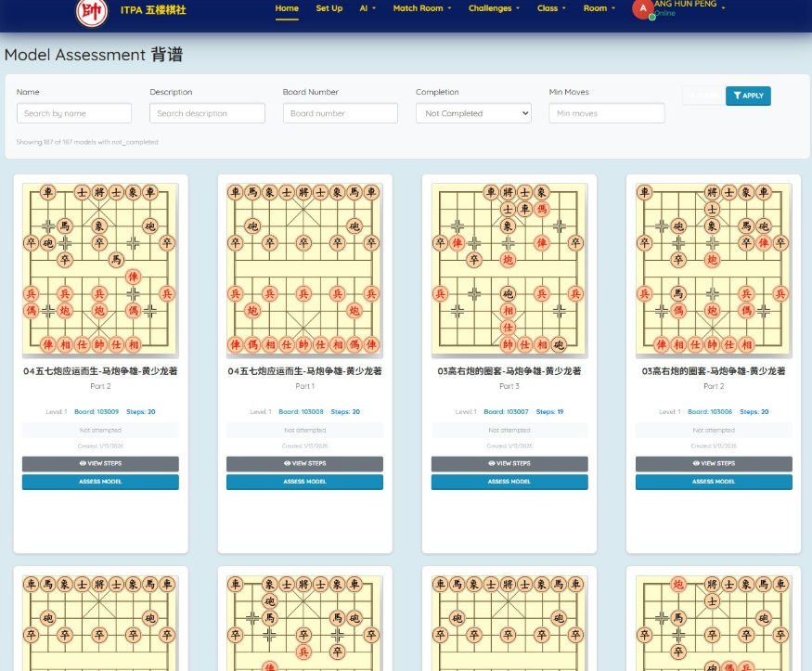This screenshot has width=812, height=671.
Task: Click the 04五七炮应运而生 Part 2 card title
Action: (100, 371)
